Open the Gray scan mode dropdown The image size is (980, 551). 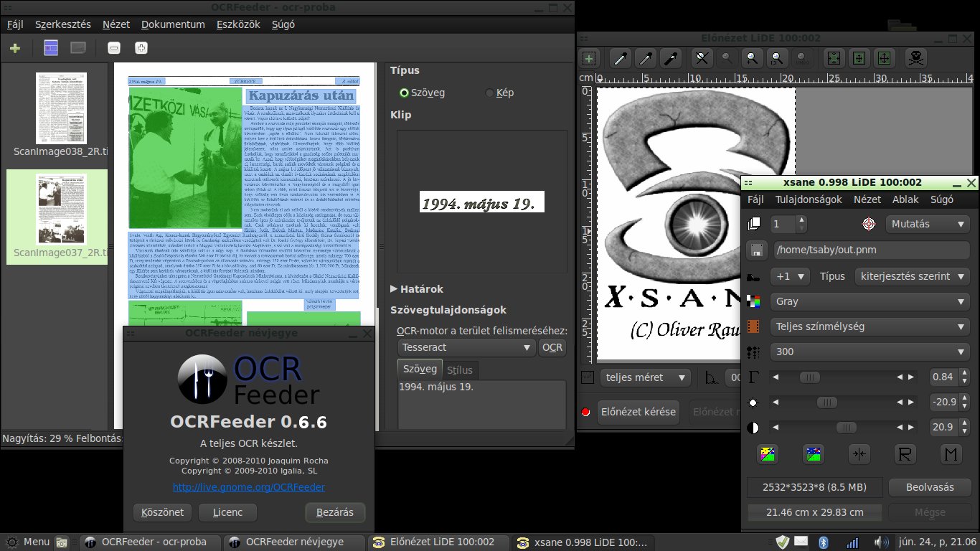[x=870, y=302]
